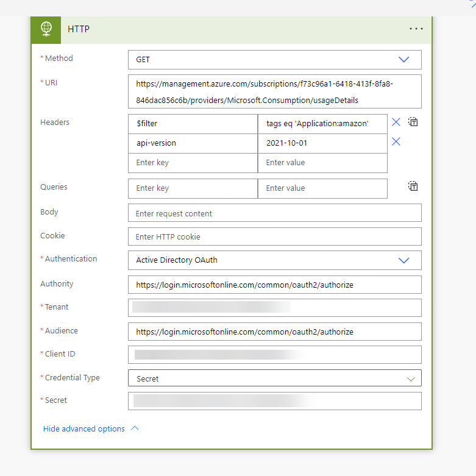This screenshot has width=476, height=476.
Task: Remove the $filter header row
Action: pyautogui.click(x=396, y=122)
